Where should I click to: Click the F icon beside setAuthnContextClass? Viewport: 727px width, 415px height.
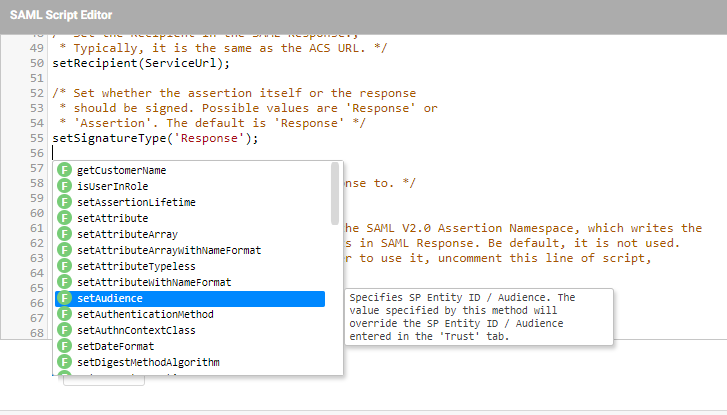pyautogui.click(x=65, y=330)
